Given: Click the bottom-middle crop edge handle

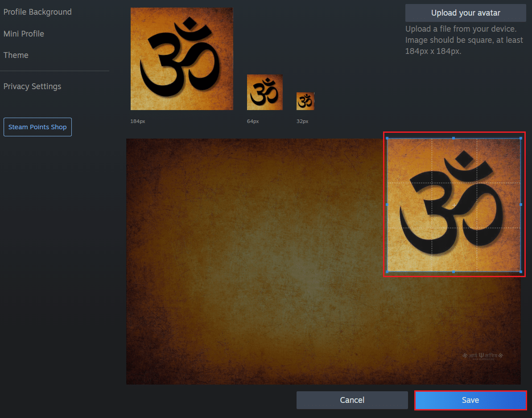Looking at the screenshot, I should [x=454, y=271].
